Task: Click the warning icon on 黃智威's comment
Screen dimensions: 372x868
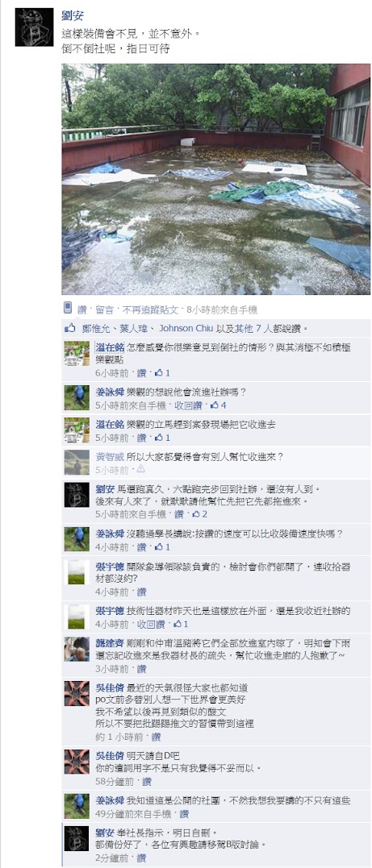Action: (x=140, y=469)
